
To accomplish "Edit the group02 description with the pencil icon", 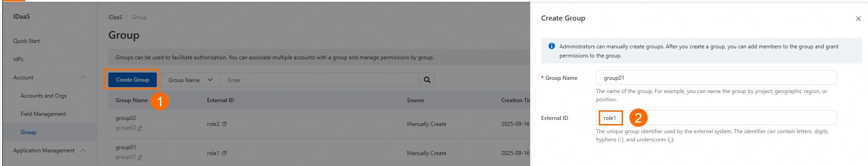I will tap(140, 128).
